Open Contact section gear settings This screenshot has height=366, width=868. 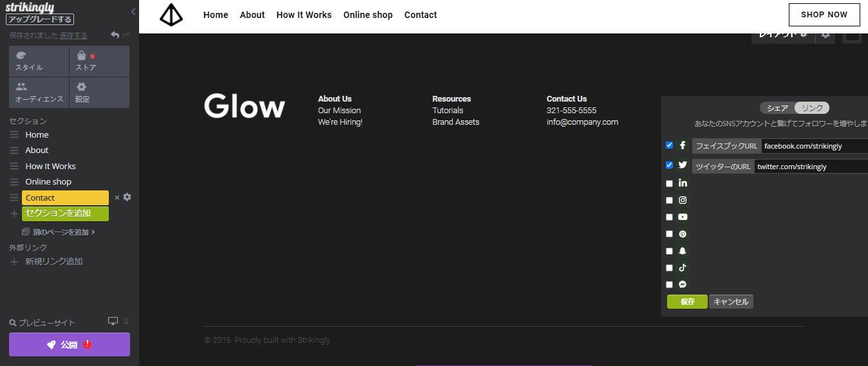127,197
